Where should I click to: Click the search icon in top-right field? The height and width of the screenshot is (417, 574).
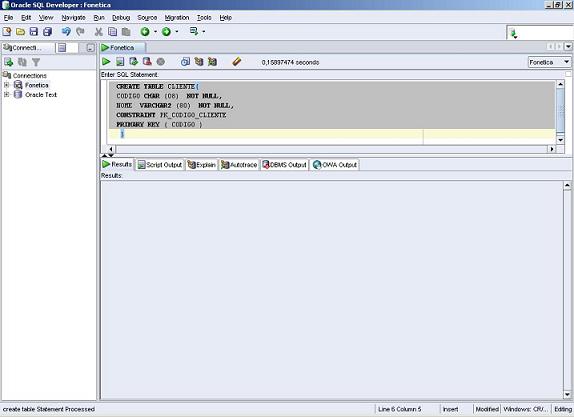513,34
